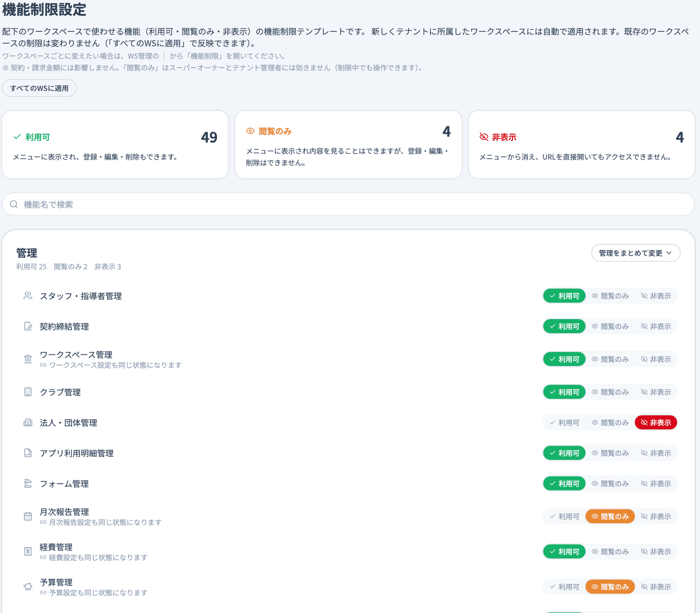Click the ワークスペース管理 row label
The image size is (700, 613).
pos(76,355)
